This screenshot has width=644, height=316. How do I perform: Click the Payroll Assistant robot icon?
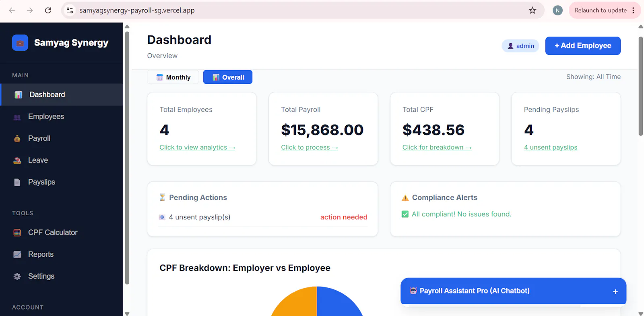pyautogui.click(x=413, y=291)
